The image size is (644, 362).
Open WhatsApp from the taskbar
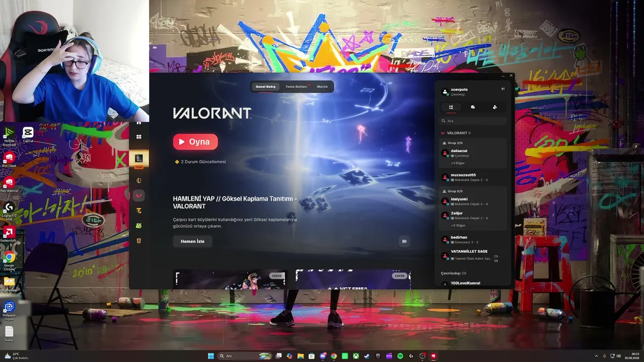[x=345, y=356]
